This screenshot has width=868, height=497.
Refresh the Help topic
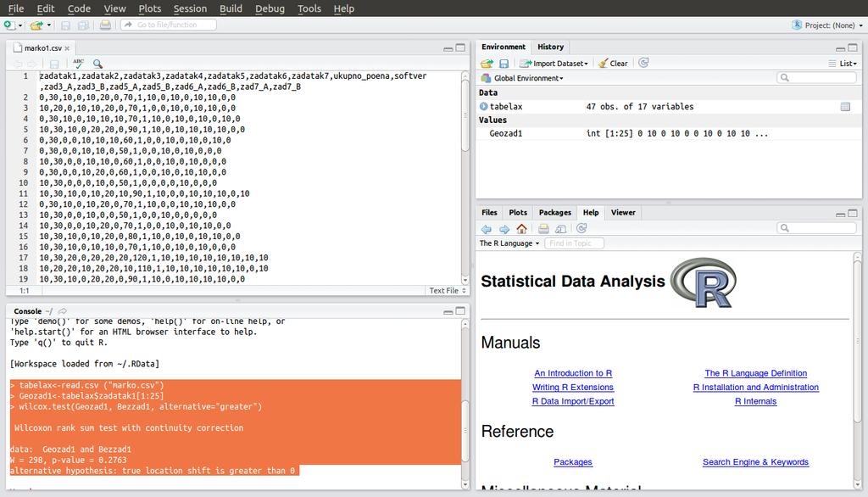pos(581,228)
